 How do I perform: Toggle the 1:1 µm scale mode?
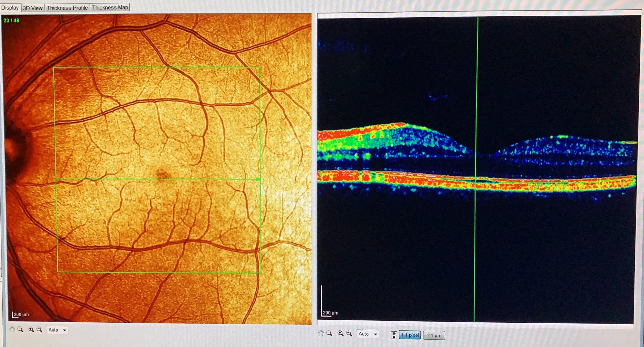[434, 335]
